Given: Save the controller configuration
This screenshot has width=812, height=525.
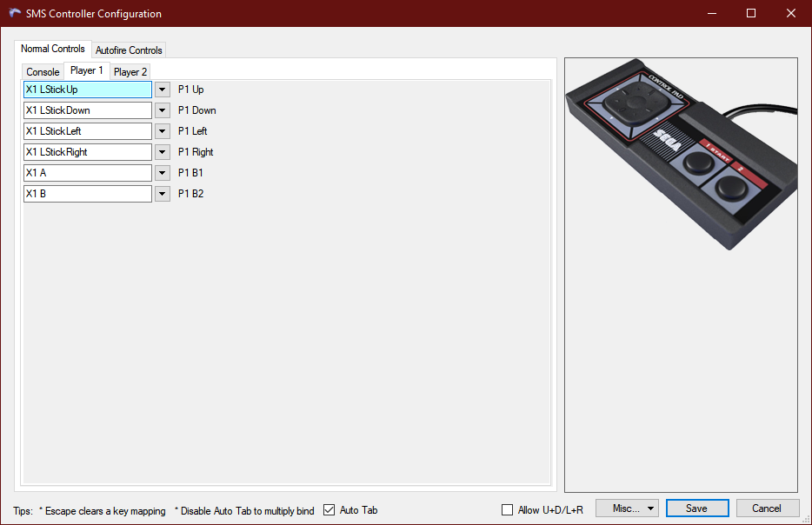Looking at the screenshot, I should (697, 508).
